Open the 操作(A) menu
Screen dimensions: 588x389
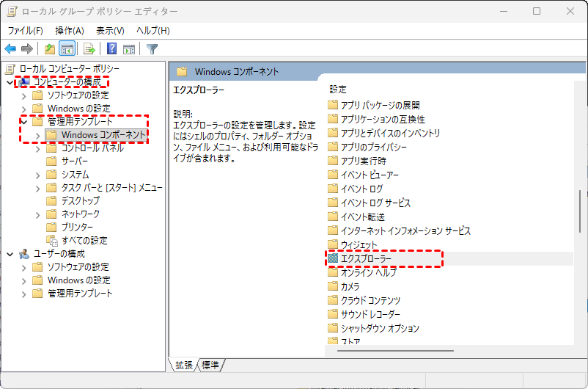click(x=70, y=30)
